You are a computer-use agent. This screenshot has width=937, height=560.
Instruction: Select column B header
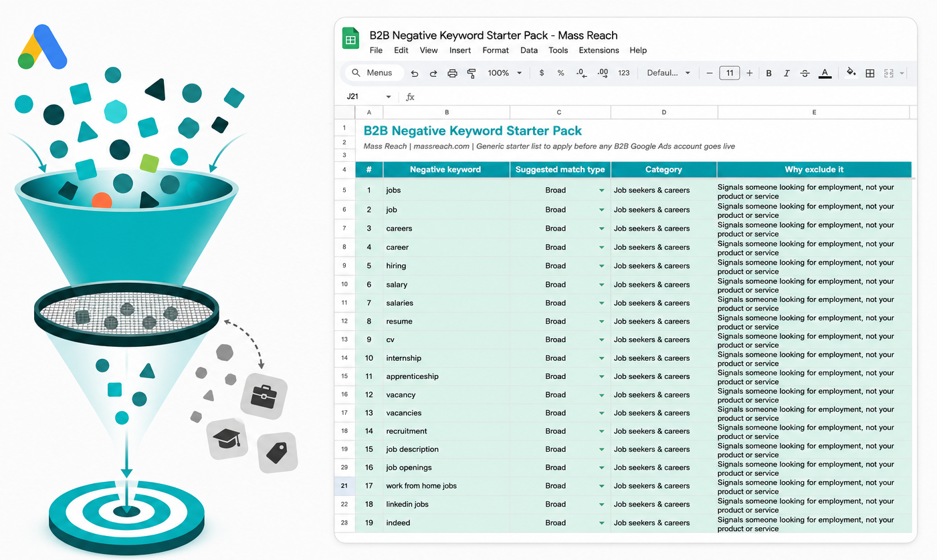447,112
